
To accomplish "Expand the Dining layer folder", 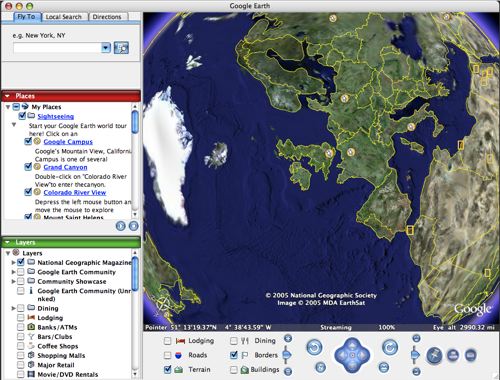I will click(x=13, y=308).
